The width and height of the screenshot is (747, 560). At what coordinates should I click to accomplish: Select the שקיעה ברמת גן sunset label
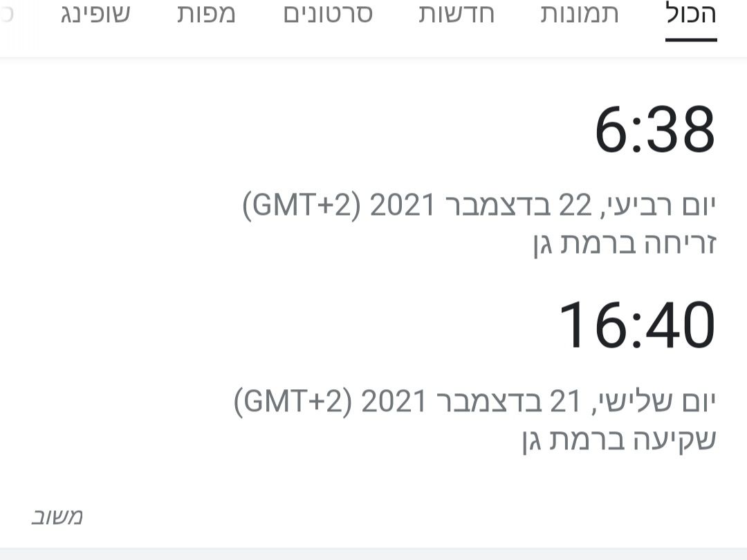pyautogui.click(x=619, y=439)
